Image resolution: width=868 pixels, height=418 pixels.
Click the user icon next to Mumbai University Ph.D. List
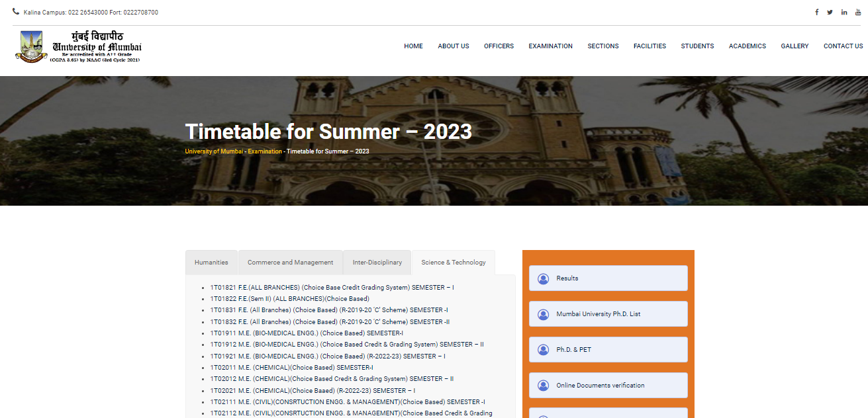point(544,314)
